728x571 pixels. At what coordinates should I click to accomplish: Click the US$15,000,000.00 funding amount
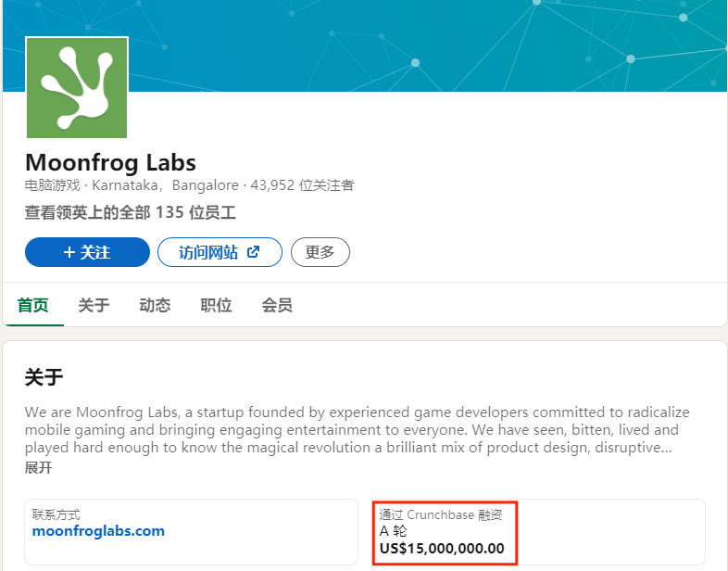click(x=442, y=548)
